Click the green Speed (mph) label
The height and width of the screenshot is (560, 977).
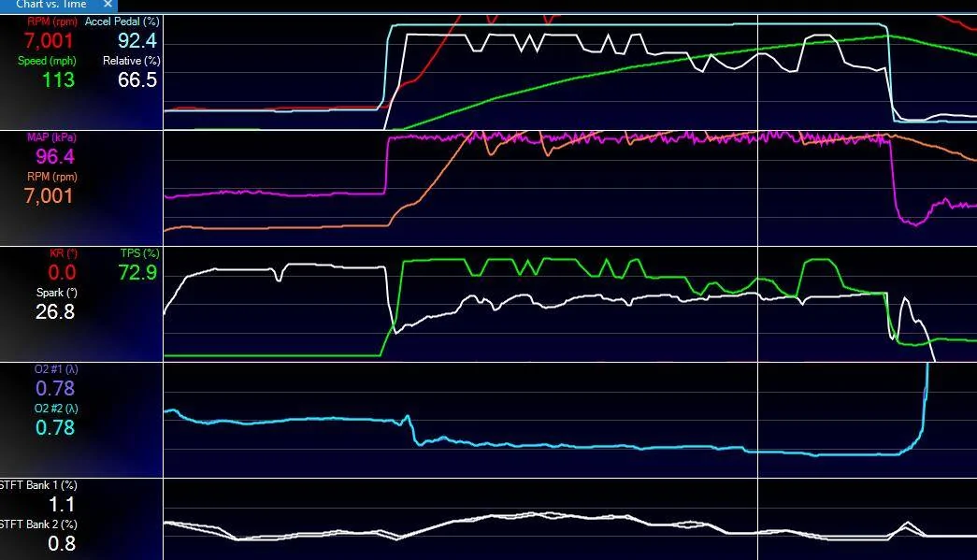pos(47,61)
